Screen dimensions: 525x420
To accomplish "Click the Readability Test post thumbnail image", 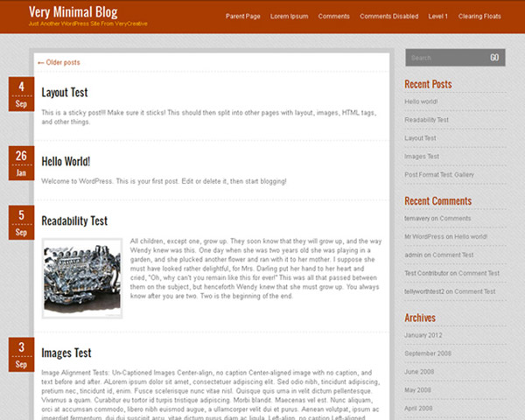I will (82, 278).
